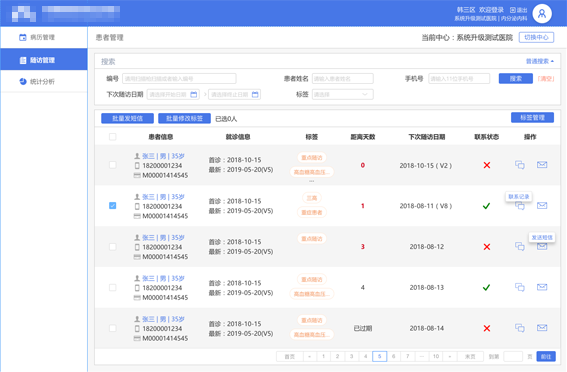Click the 前往 go button
This screenshot has height=372, width=567.
tap(546, 356)
